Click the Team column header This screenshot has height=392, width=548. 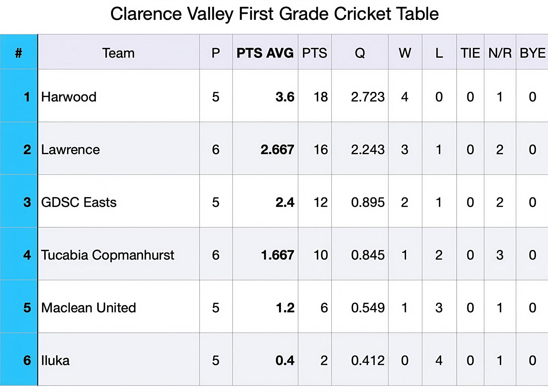pos(118,53)
